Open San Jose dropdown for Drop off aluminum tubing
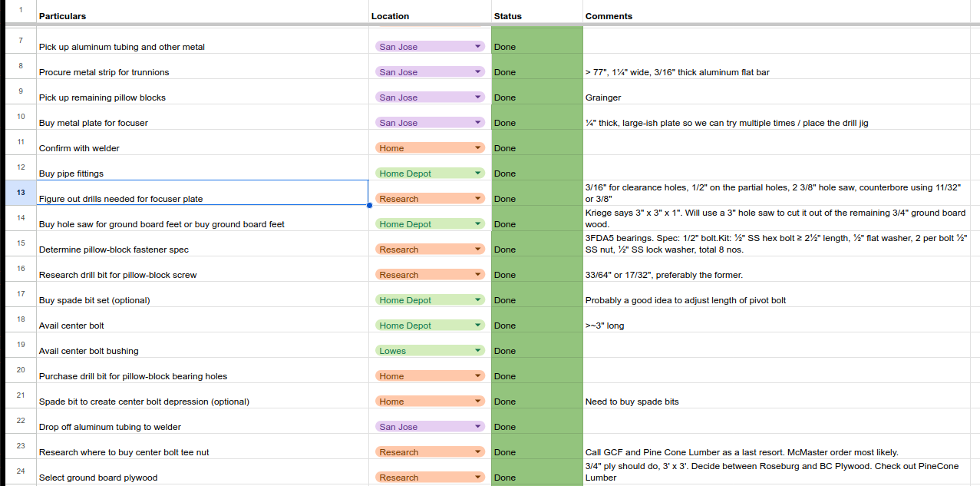This screenshot has width=980, height=486. click(x=478, y=427)
